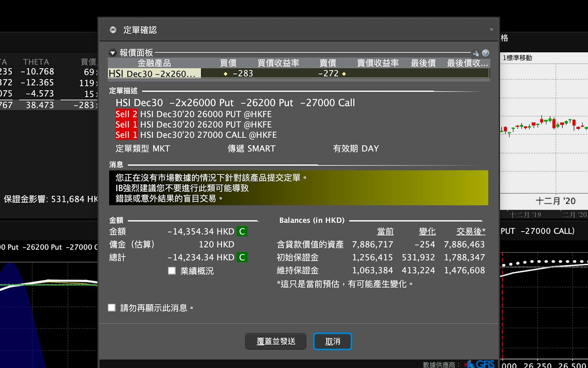
Task: Click the 定單類型 MKT label
Action: [x=143, y=148]
